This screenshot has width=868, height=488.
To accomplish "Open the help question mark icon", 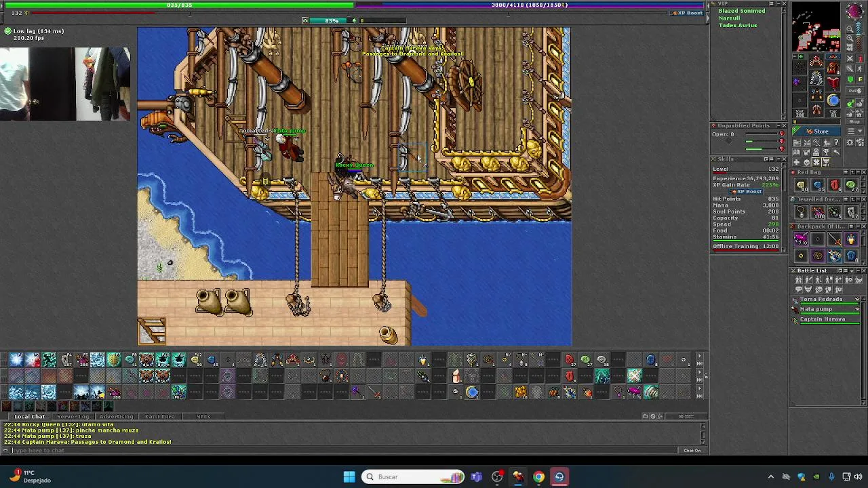I will [x=836, y=142].
